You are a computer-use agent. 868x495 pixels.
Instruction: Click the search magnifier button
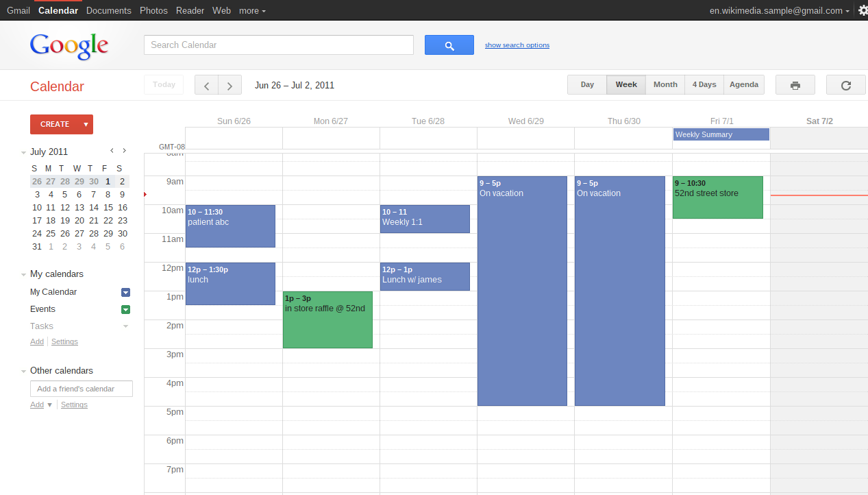[449, 45]
